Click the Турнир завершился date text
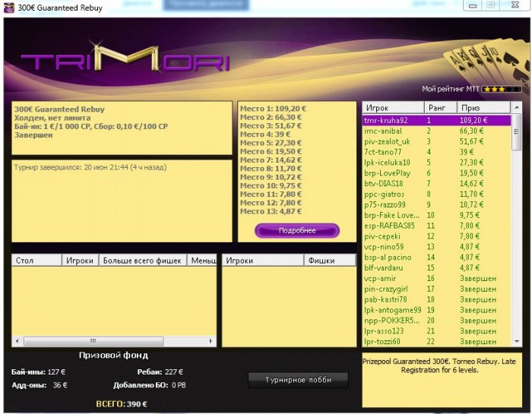The width and height of the screenshot is (532, 414). click(90, 167)
